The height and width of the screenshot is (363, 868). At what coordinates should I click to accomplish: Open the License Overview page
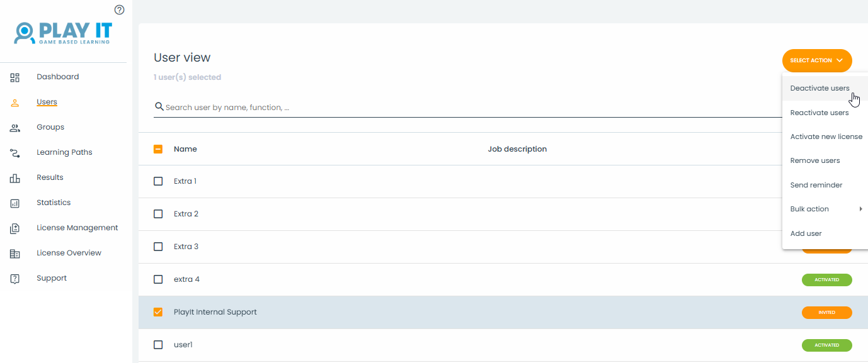(69, 253)
